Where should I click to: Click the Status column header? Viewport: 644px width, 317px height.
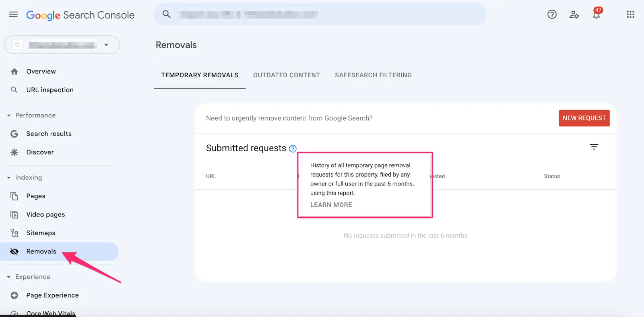pyautogui.click(x=552, y=176)
